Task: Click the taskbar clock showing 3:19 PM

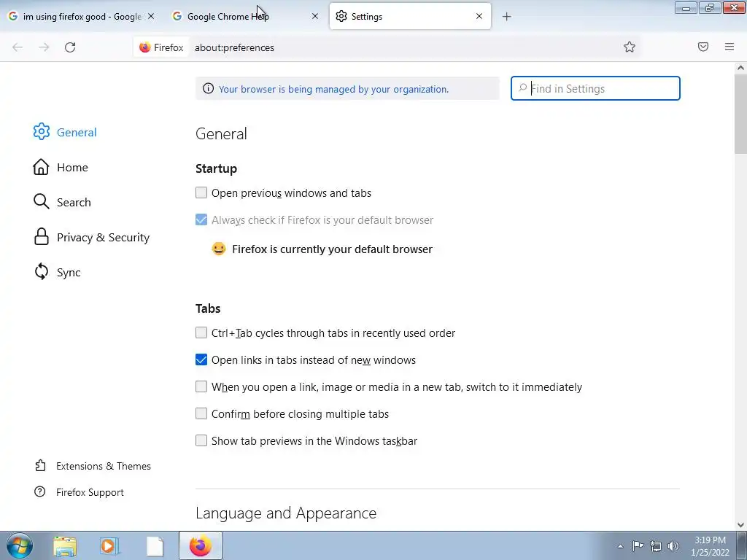Action: 710,546
